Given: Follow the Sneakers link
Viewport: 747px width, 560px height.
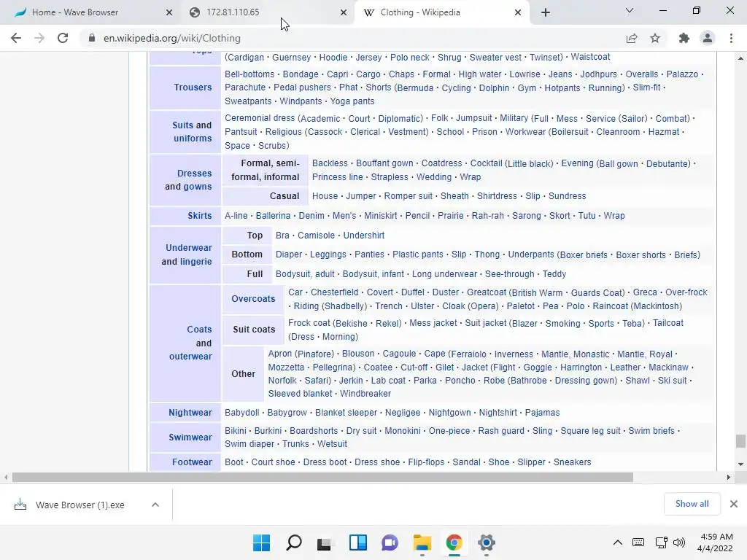Looking at the screenshot, I should (x=572, y=462).
